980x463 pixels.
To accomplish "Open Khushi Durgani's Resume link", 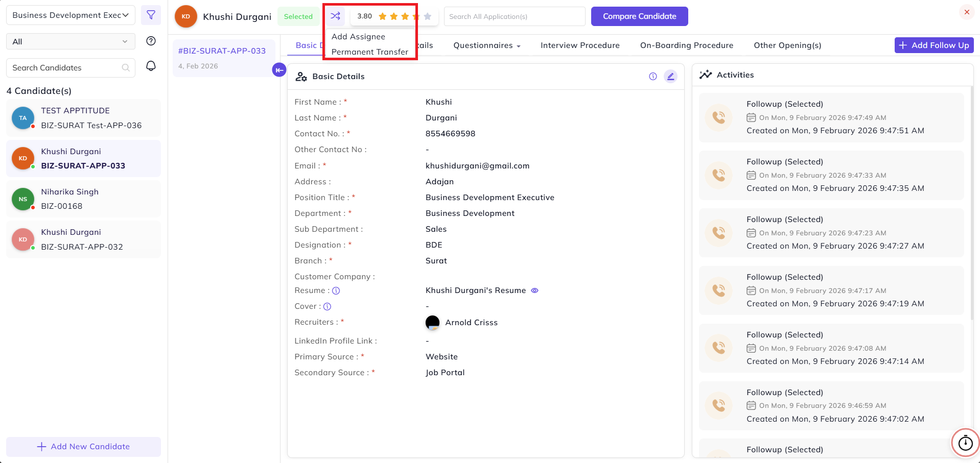I will (476, 290).
